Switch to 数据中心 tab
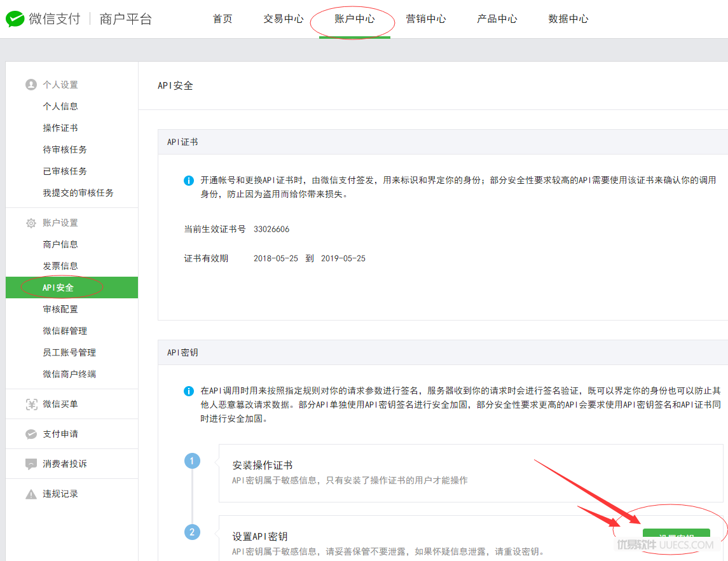Screen dimensions: 728x561 (x=568, y=18)
